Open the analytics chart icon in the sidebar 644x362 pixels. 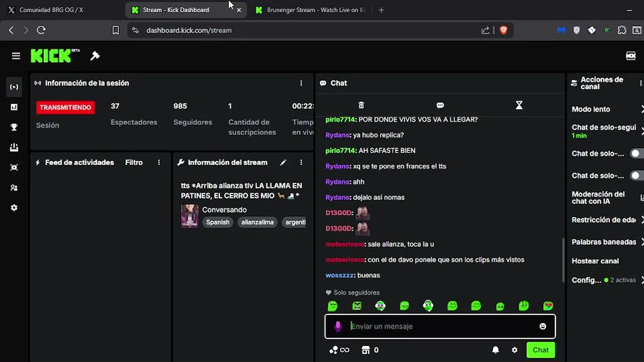point(14,107)
